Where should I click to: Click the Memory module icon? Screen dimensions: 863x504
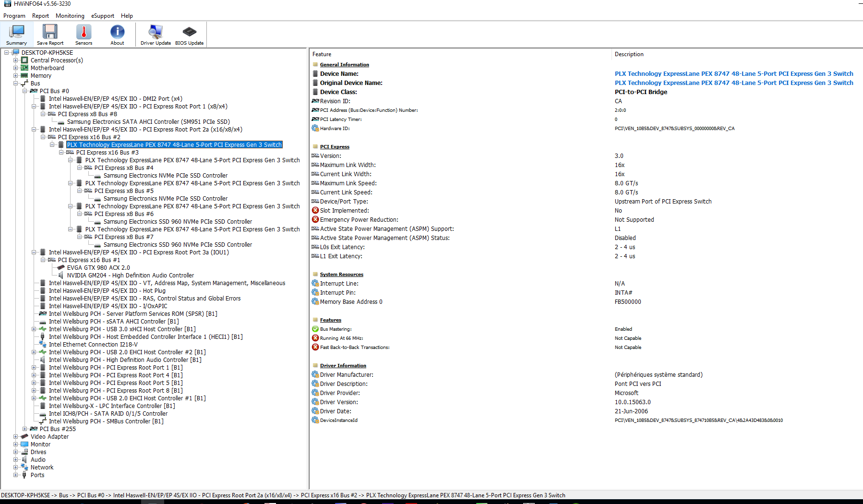coord(24,76)
